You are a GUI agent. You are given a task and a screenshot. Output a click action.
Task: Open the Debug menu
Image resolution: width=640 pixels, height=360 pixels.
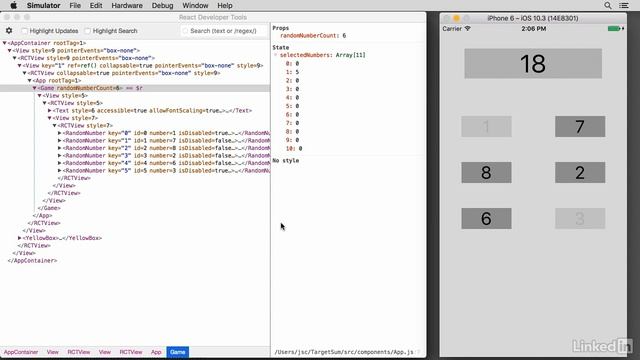point(162,5)
